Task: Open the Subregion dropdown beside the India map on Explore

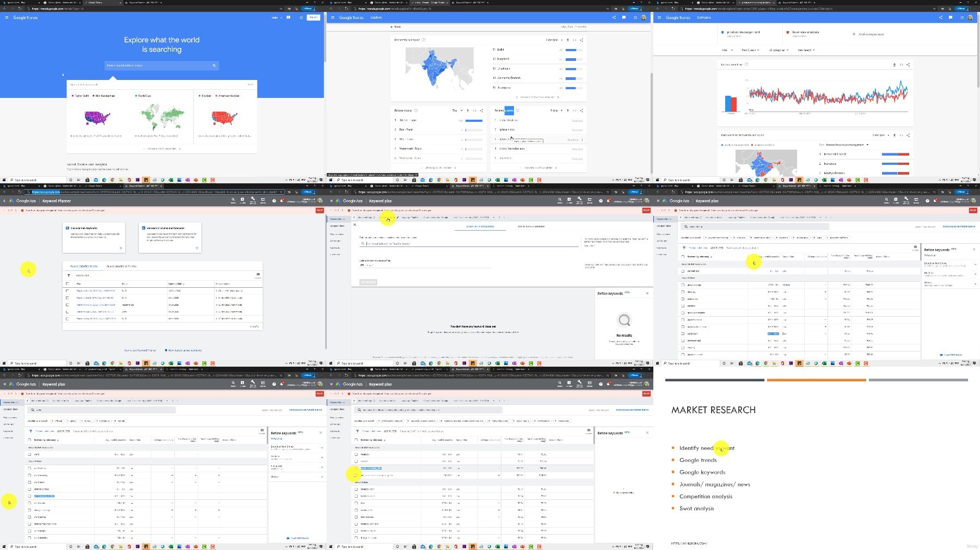Action: click(x=554, y=40)
